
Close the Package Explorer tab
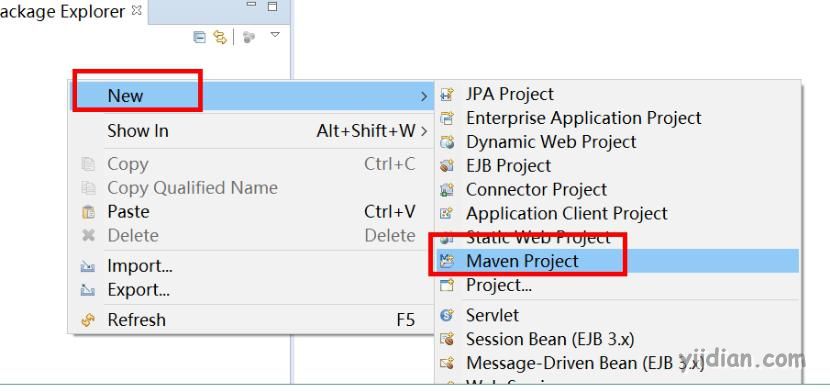[x=136, y=10]
